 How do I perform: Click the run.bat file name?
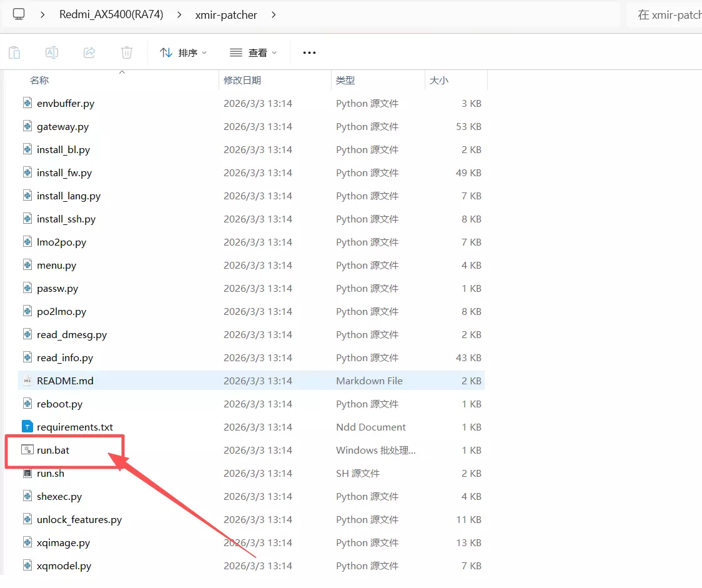(x=53, y=450)
